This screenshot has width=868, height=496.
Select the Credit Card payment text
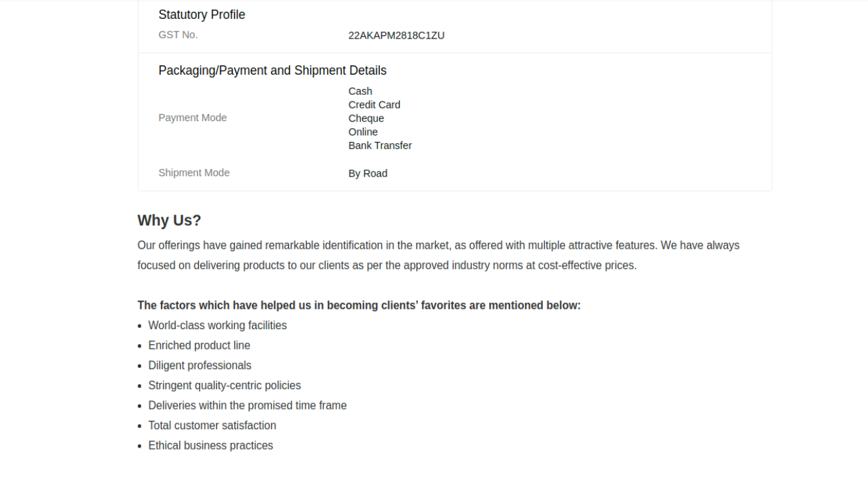coord(374,105)
